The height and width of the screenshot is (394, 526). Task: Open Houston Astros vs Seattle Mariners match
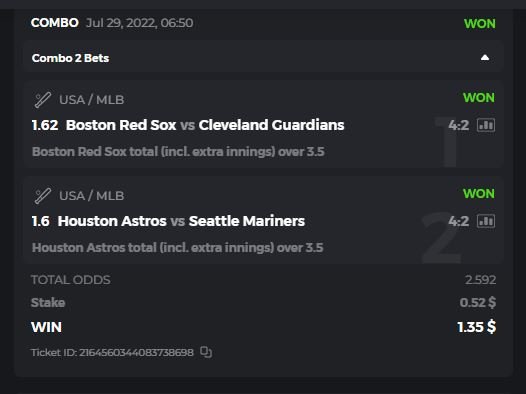pyautogui.click(x=181, y=221)
